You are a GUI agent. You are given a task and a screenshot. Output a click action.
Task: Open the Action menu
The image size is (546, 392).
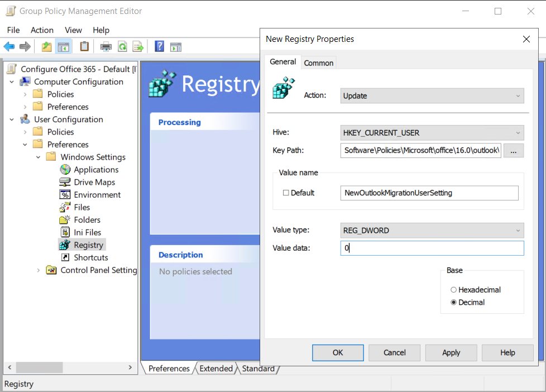tap(42, 30)
